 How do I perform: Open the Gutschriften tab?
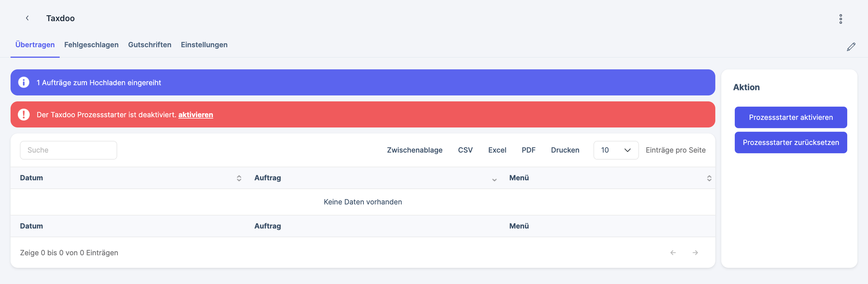click(149, 44)
